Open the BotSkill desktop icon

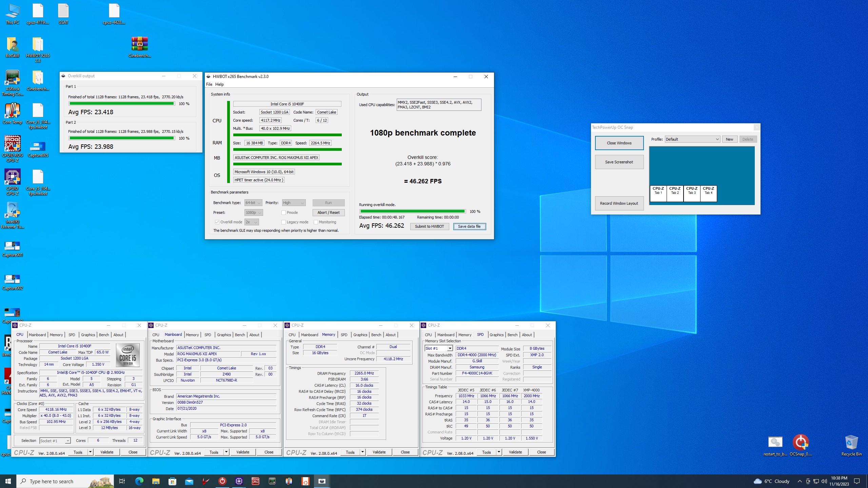12,47
